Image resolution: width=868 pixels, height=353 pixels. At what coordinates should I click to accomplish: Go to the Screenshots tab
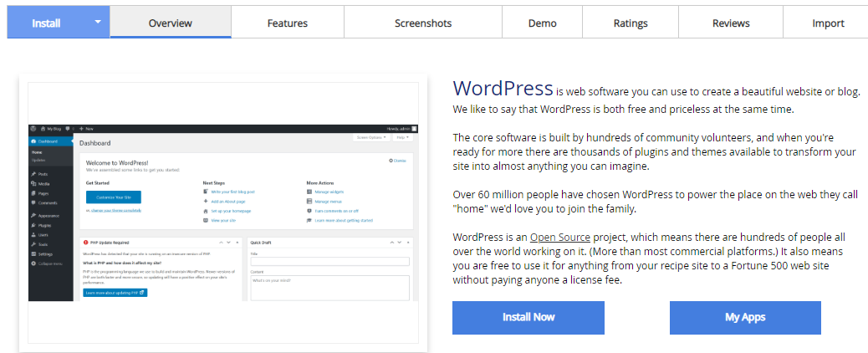(423, 23)
